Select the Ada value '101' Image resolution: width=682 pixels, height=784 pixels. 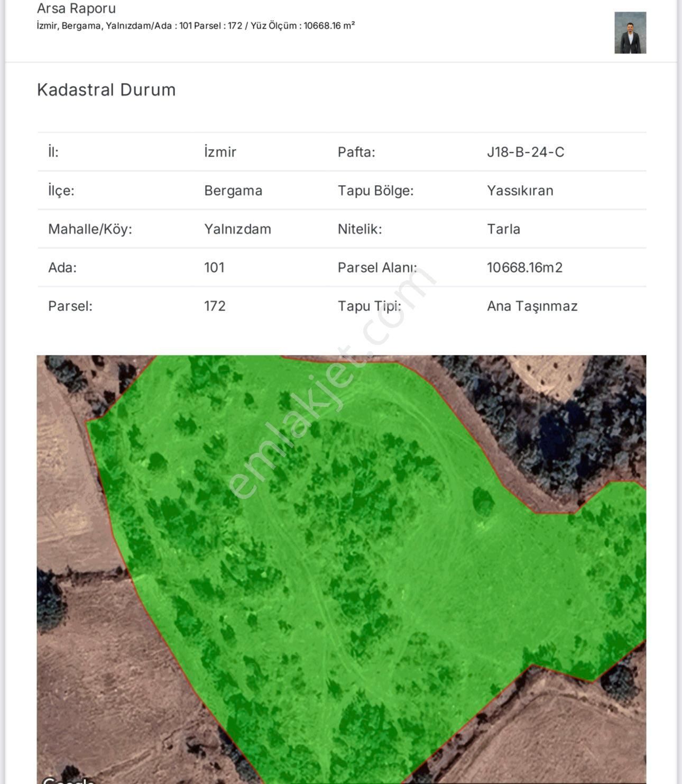coord(214,267)
